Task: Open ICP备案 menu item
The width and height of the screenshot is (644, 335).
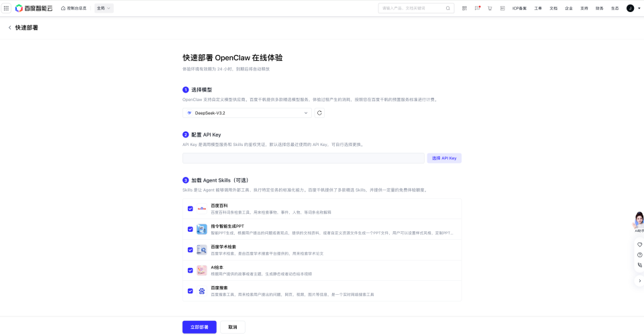Action: (x=519, y=8)
